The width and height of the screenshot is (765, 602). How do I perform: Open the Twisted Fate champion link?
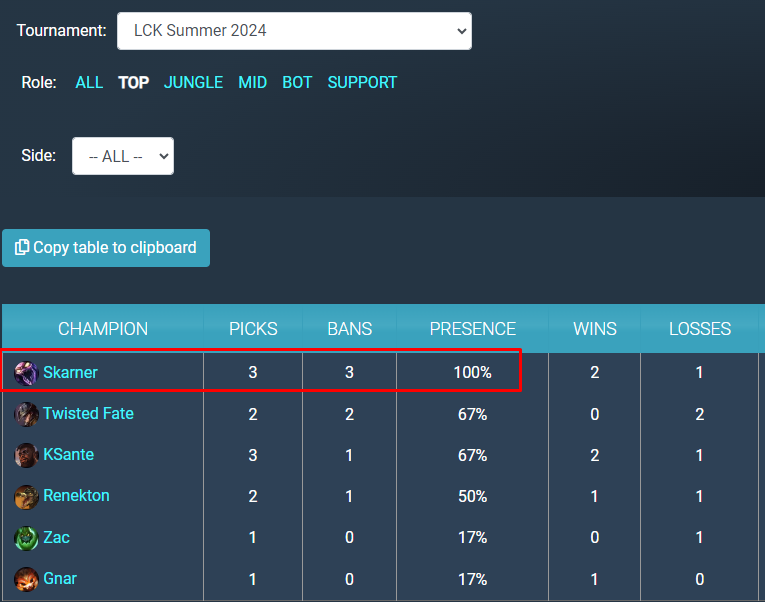[x=88, y=414]
